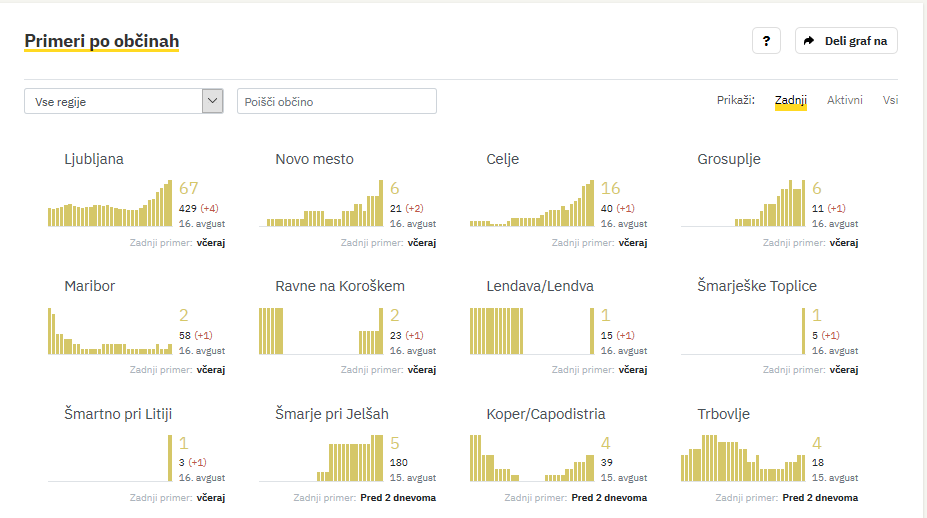Click Ljubljana's latest count 67

point(189,188)
